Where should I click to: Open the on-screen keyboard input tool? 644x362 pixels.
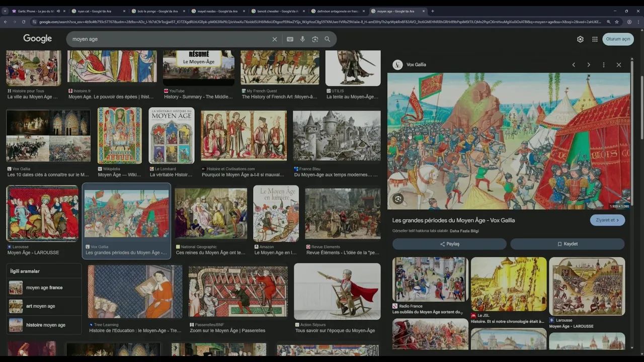coord(290,39)
